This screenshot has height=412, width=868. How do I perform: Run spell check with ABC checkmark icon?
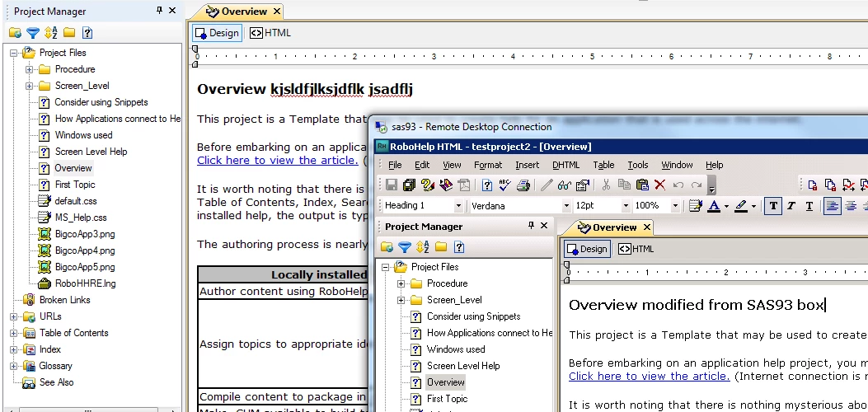[x=504, y=185]
